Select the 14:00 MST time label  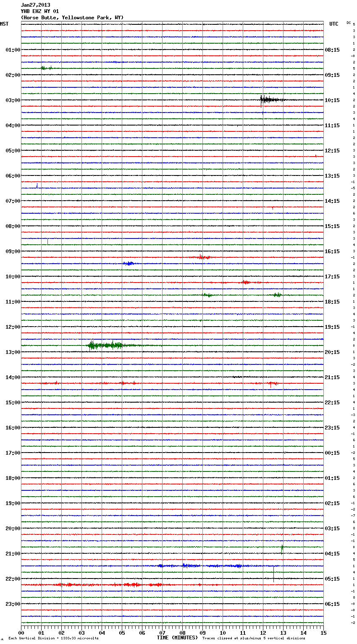point(13,377)
